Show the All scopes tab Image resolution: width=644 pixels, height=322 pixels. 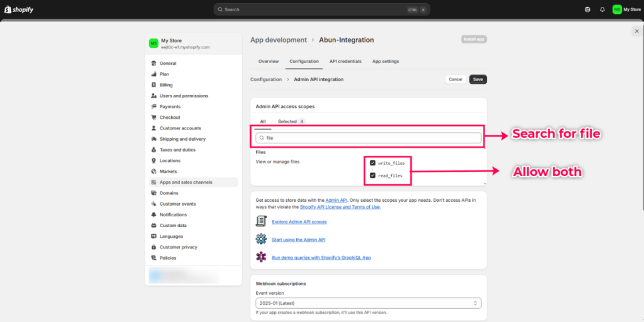pyautogui.click(x=263, y=121)
